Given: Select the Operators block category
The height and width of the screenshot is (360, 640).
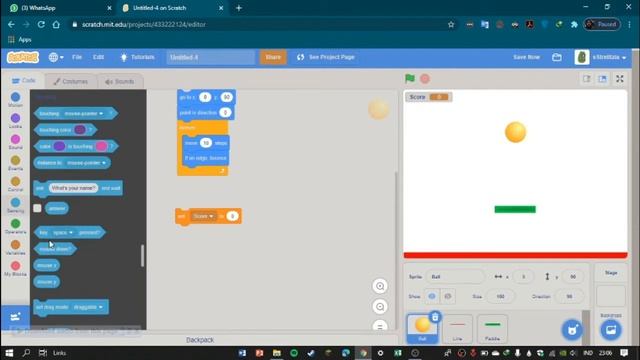Looking at the screenshot, I should point(16,227).
